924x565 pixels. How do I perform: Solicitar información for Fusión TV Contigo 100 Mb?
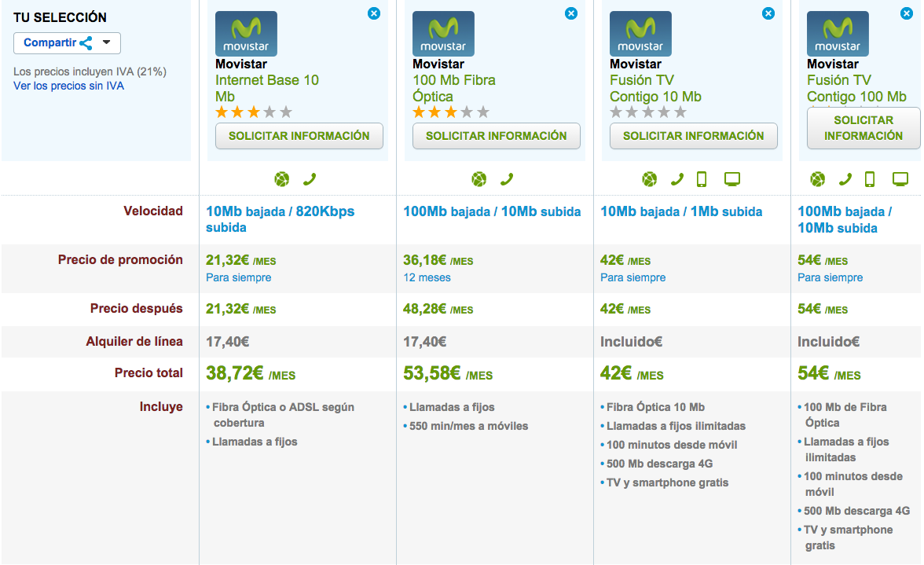[863, 128]
